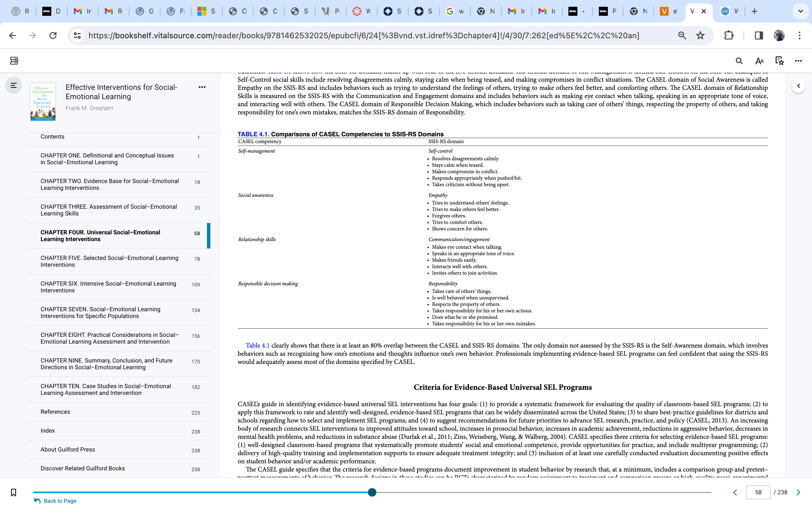
Task: Click the page number input field
Action: 758,492
